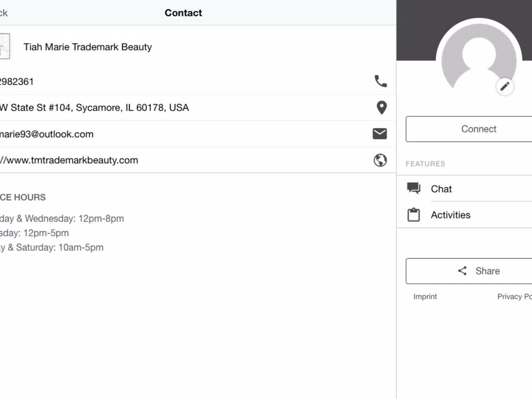Select the 12pm-5pm hours line
Viewport: 532px width, 399px height.
(34, 233)
